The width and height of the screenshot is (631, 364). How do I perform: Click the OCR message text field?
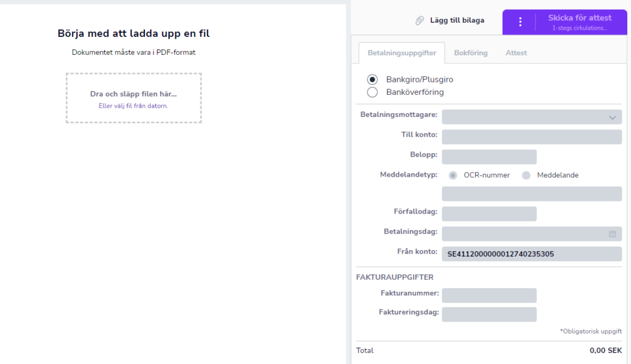coord(532,194)
